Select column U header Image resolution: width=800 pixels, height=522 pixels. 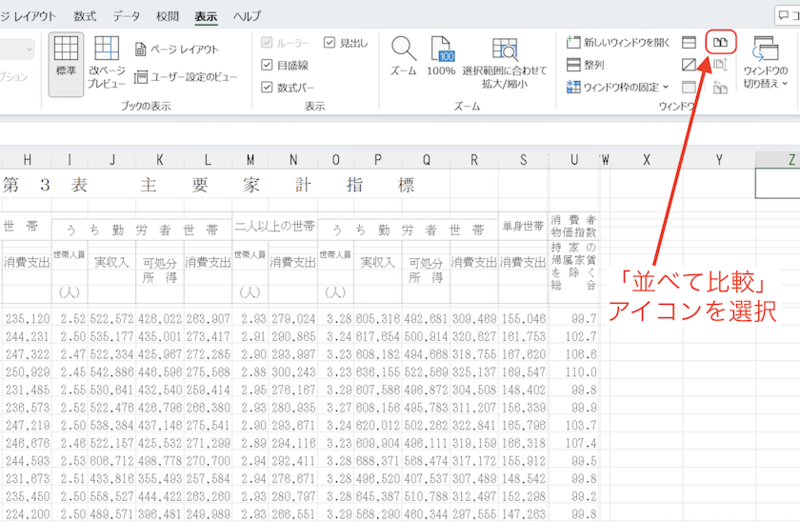[574, 160]
